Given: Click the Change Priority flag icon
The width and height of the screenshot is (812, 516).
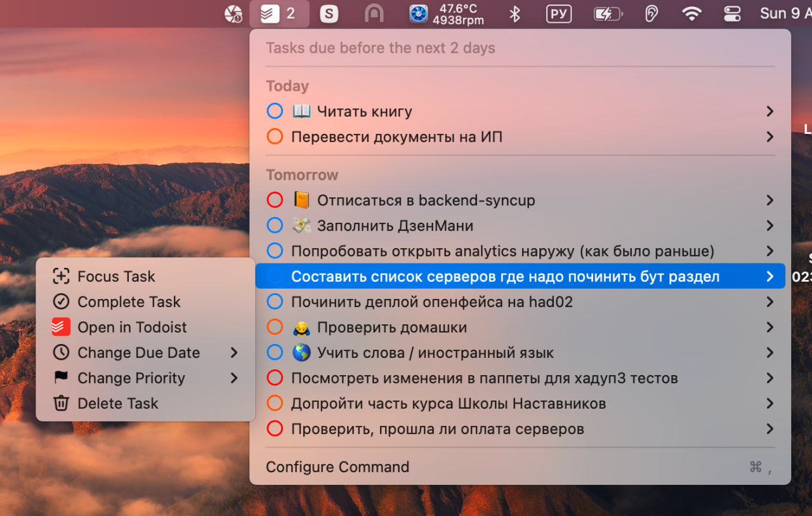Looking at the screenshot, I should click(61, 378).
